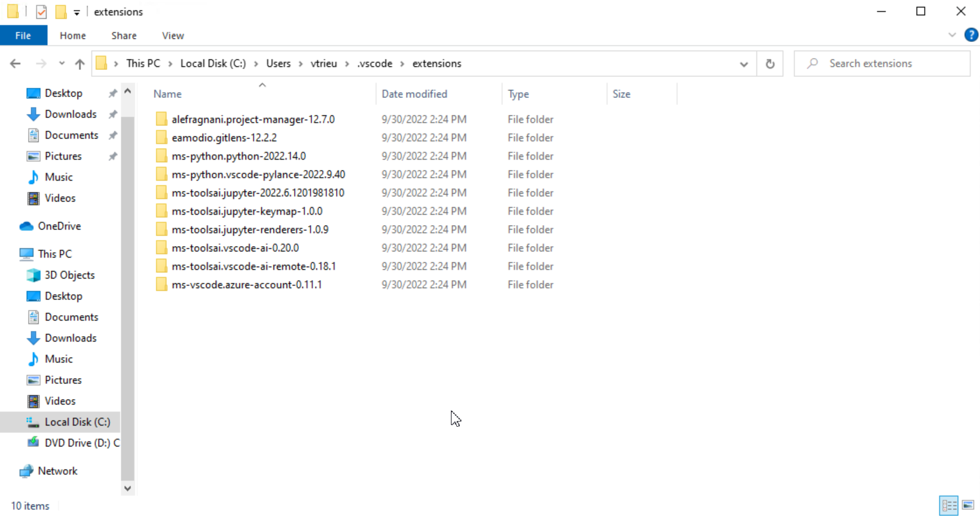Sort by the Size column header
The height and width of the screenshot is (516, 980).
click(x=621, y=94)
